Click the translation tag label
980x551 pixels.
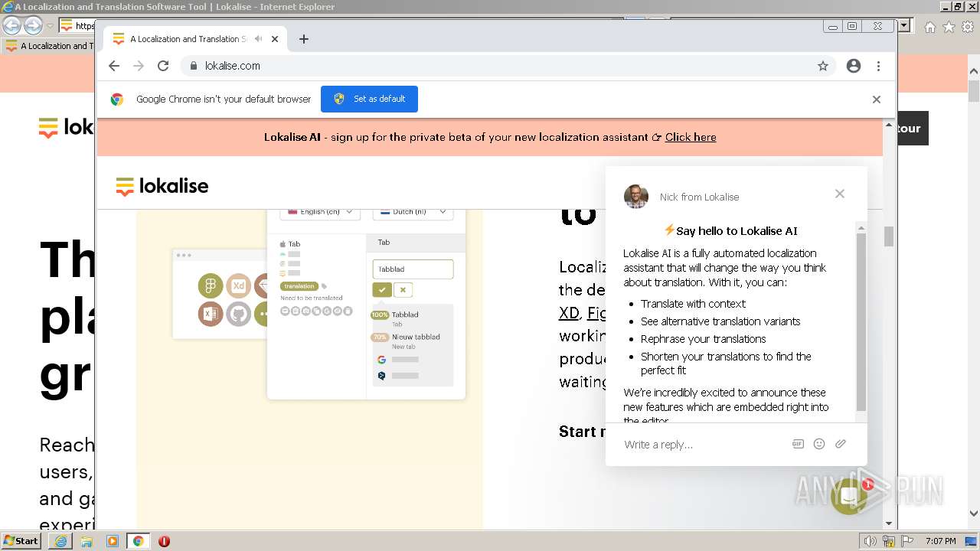pyautogui.click(x=299, y=286)
